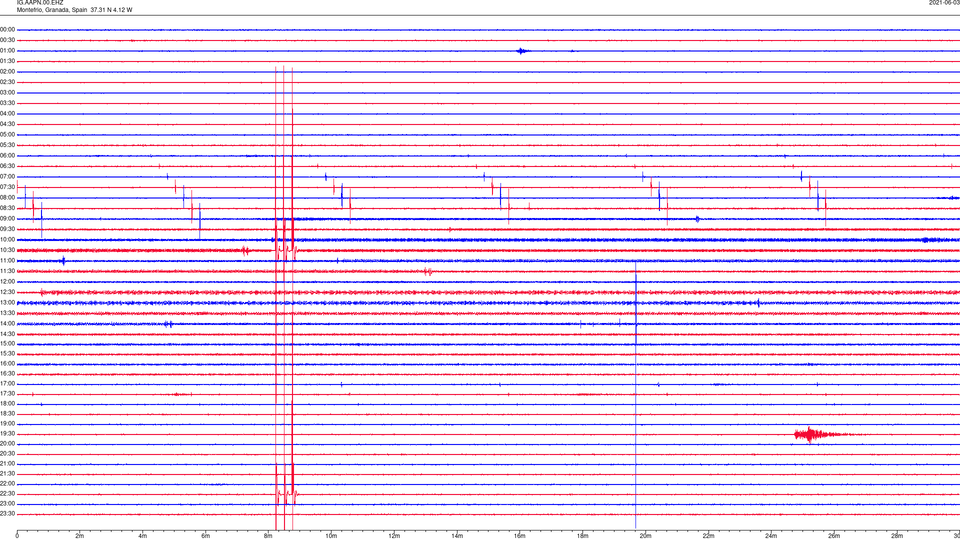Click the 08:00 time label

(7, 198)
